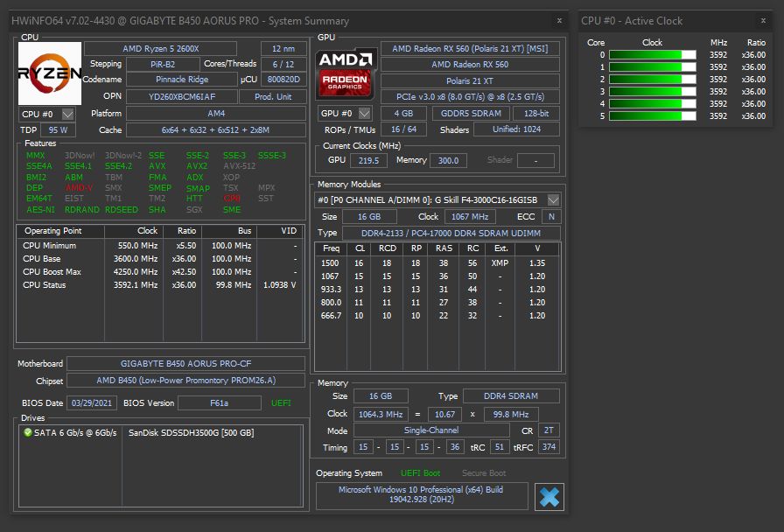Click the ECC N field
Image resolution: width=784 pixels, height=532 pixels.
click(x=551, y=216)
